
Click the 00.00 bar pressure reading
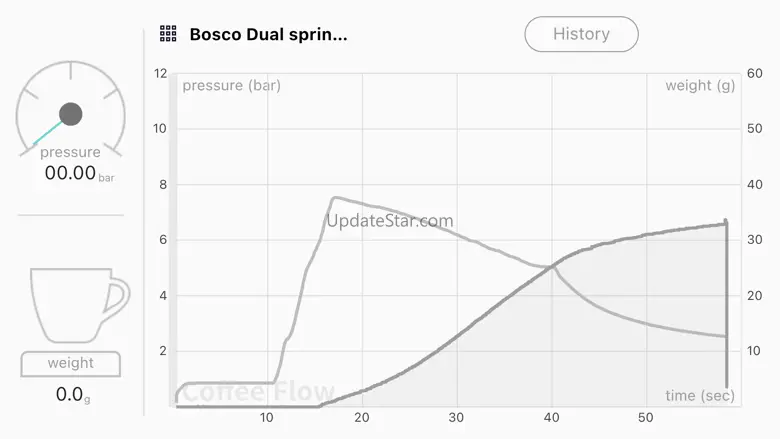click(x=72, y=173)
